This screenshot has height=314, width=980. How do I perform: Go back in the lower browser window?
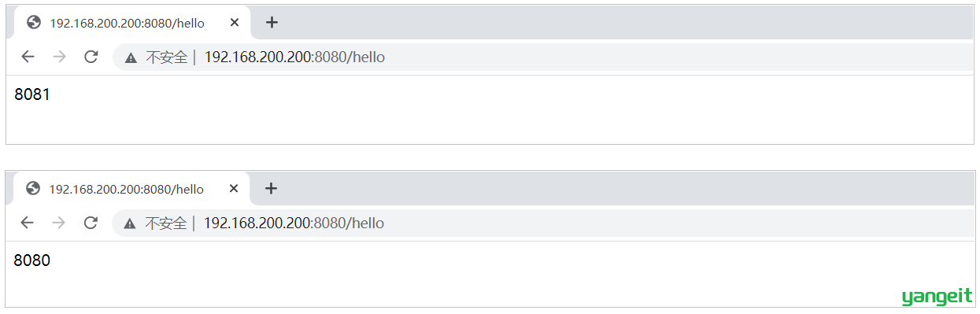(x=27, y=223)
